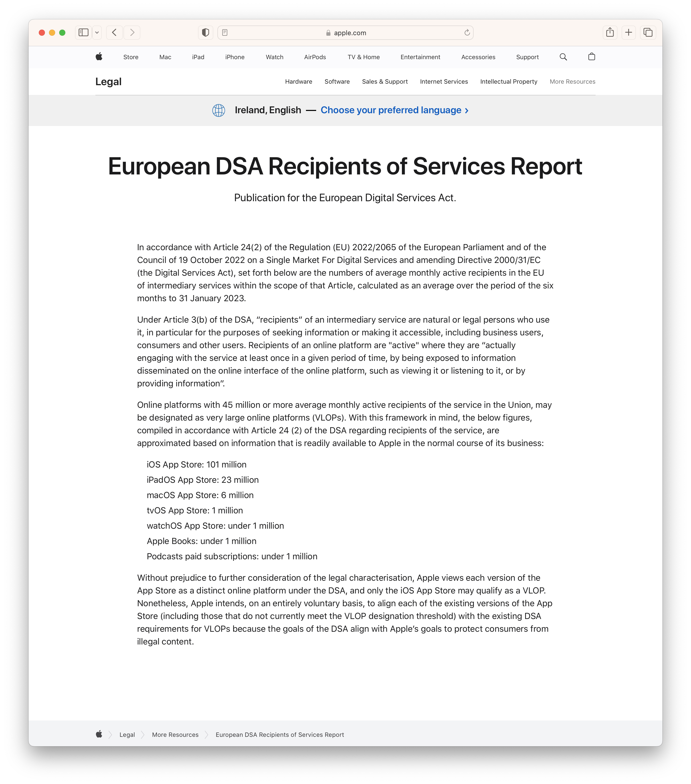Open the Mac menu item
691x784 pixels.
pos(165,57)
